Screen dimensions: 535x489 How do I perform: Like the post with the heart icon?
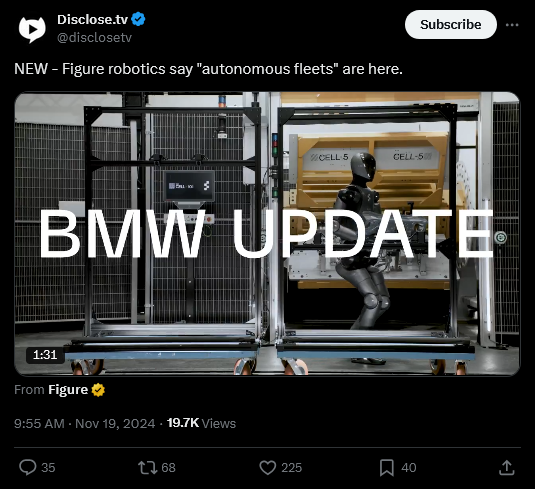pos(268,468)
